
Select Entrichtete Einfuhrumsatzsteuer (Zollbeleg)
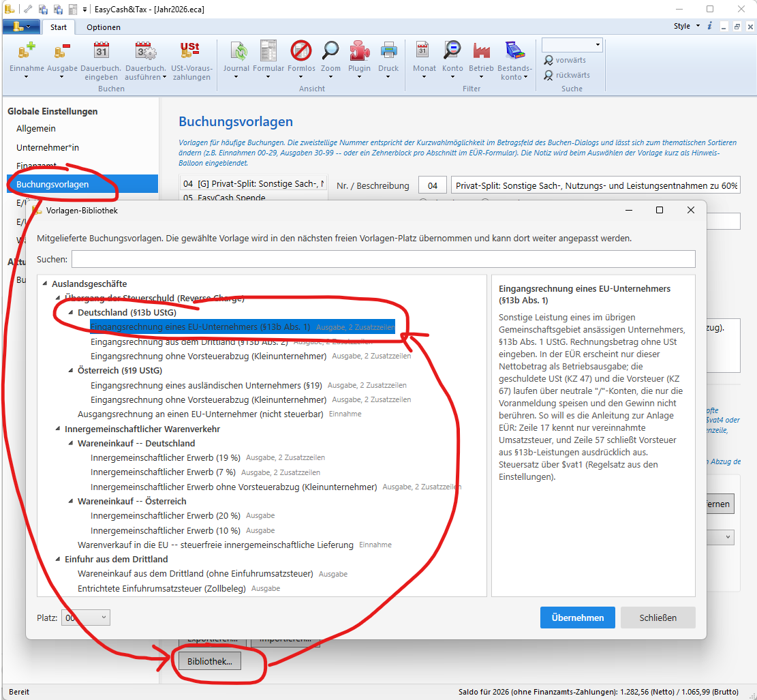click(161, 588)
